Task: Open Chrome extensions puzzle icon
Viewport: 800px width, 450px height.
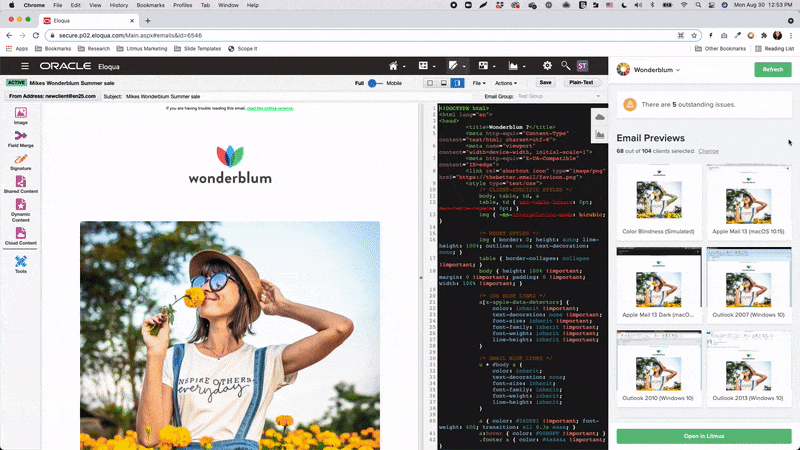Action: coord(764,35)
